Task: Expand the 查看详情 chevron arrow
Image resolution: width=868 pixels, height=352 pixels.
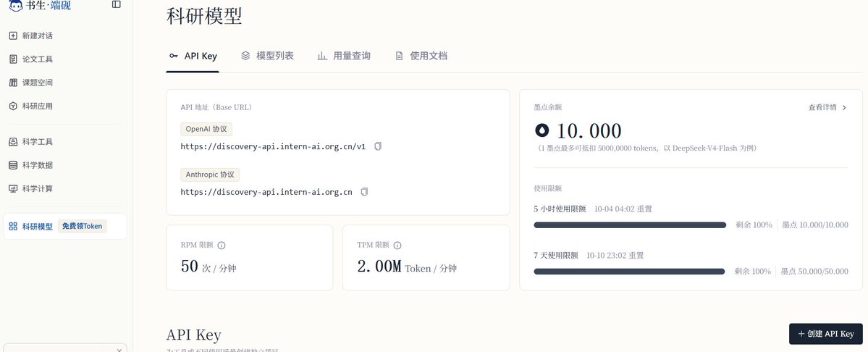Action: [x=844, y=108]
